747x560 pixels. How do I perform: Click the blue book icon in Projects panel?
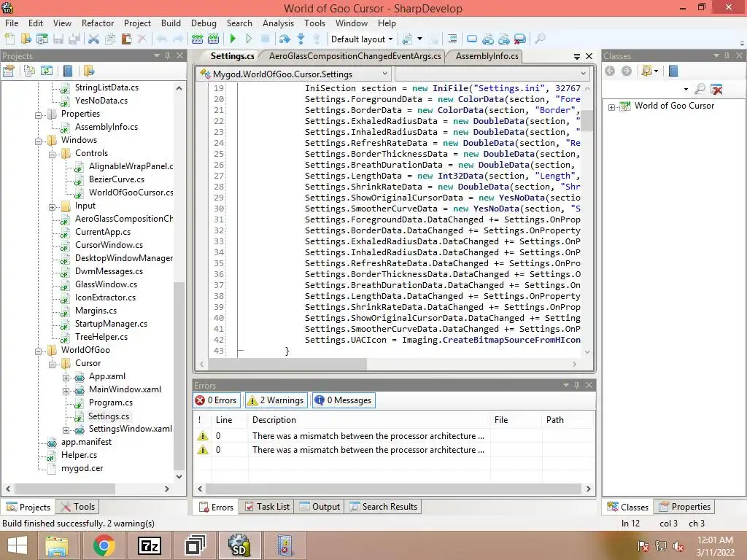pos(68,71)
